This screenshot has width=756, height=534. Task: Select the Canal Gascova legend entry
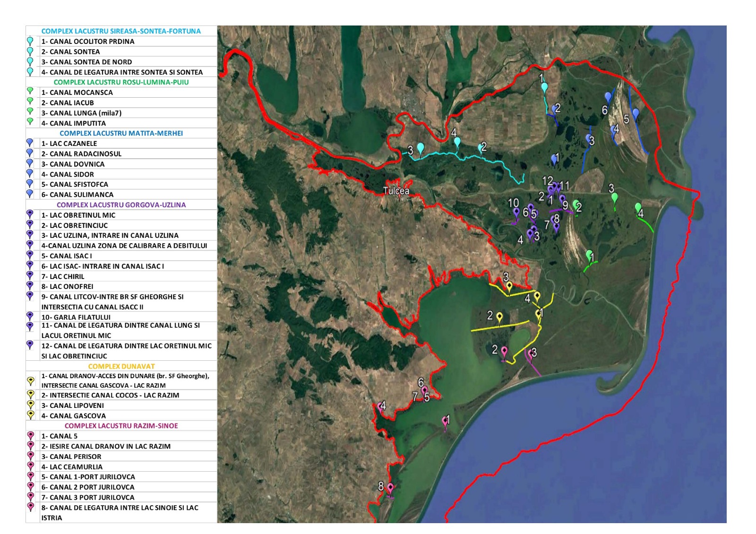73,415
